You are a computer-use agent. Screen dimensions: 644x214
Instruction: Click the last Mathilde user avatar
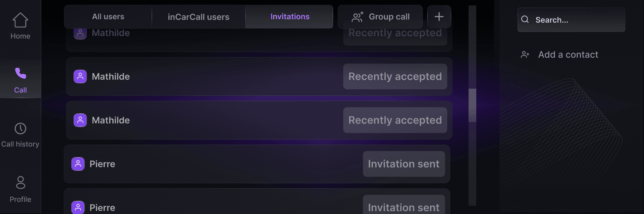click(x=80, y=120)
